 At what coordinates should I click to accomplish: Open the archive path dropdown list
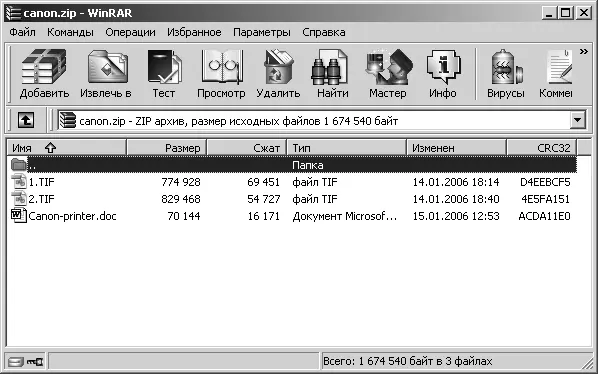click(578, 120)
